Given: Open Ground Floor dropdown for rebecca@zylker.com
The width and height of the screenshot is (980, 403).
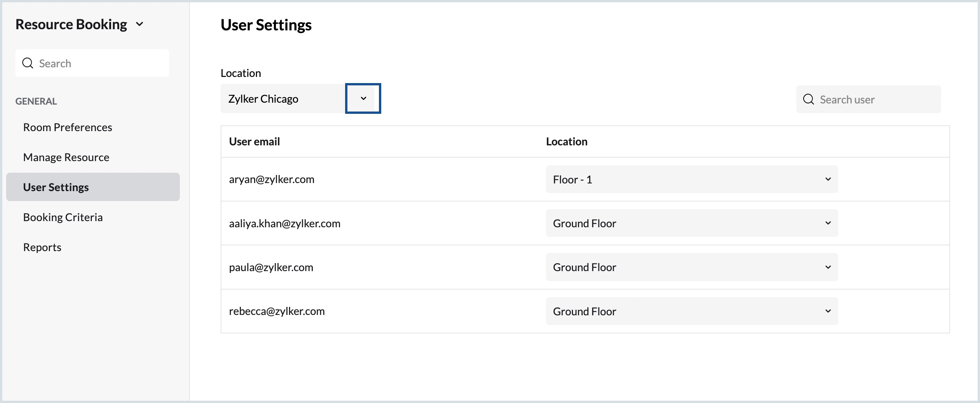Looking at the screenshot, I should (x=691, y=311).
